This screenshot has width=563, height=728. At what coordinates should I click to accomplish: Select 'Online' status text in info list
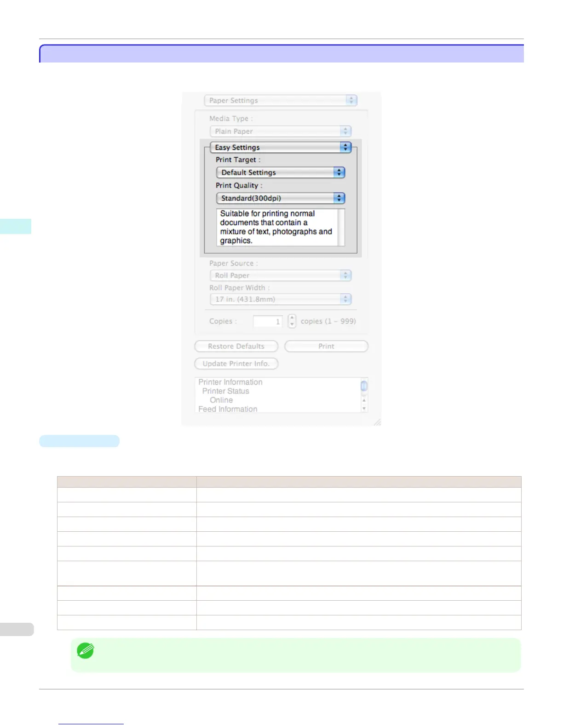[x=221, y=400]
